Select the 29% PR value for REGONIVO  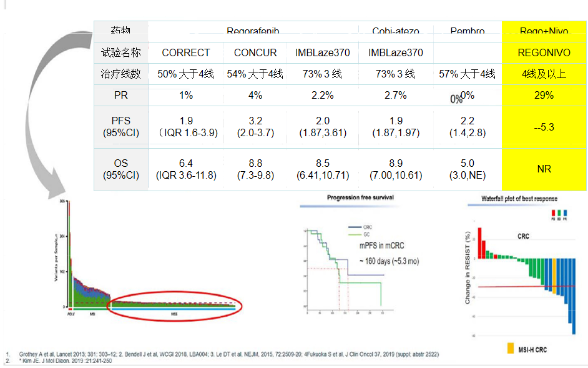click(544, 96)
